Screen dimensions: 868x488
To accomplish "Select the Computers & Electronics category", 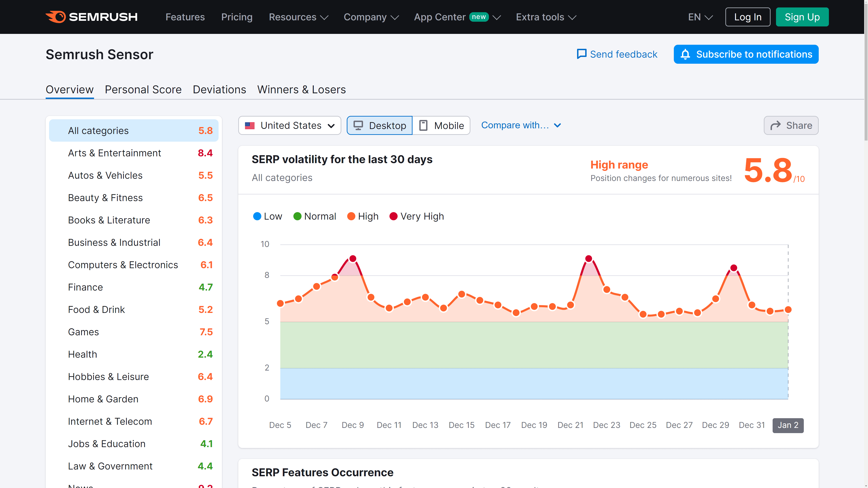I will 134,265.
